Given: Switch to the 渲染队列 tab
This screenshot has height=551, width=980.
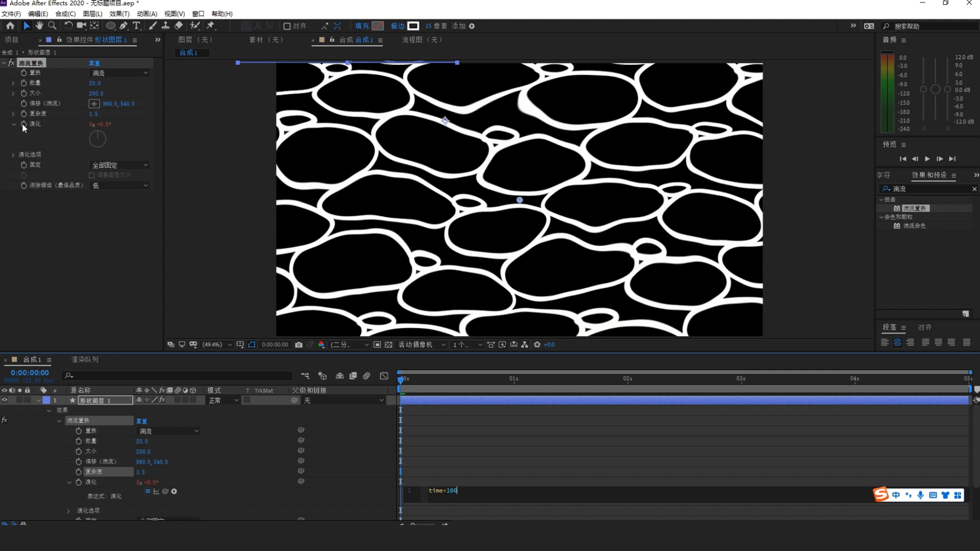Looking at the screenshot, I should point(85,360).
